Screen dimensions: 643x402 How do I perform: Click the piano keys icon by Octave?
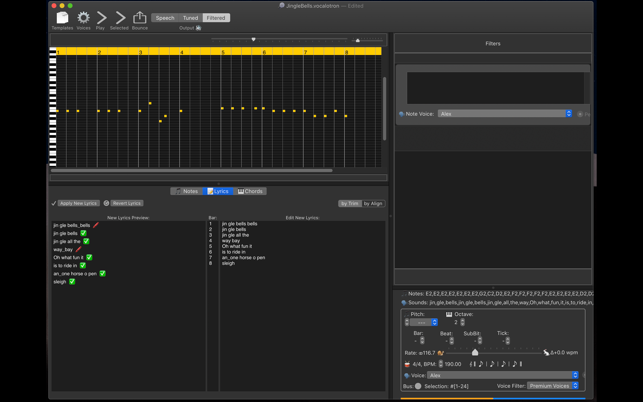[449, 314]
